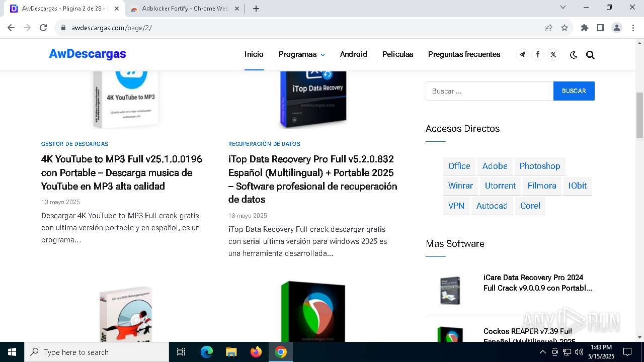Click the AwDescargas site logo
This screenshot has height=362, width=644.
pos(88,54)
